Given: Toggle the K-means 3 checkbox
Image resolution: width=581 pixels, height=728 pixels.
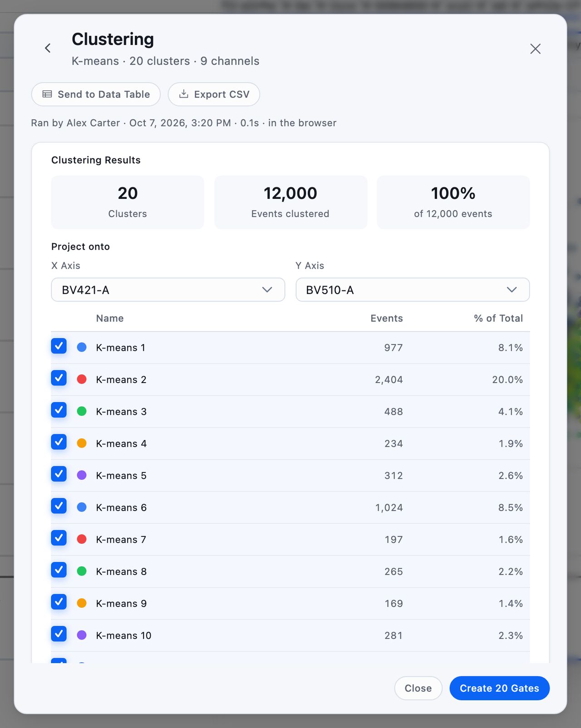Looking at the screenshot, I should [x=59, y=410].
